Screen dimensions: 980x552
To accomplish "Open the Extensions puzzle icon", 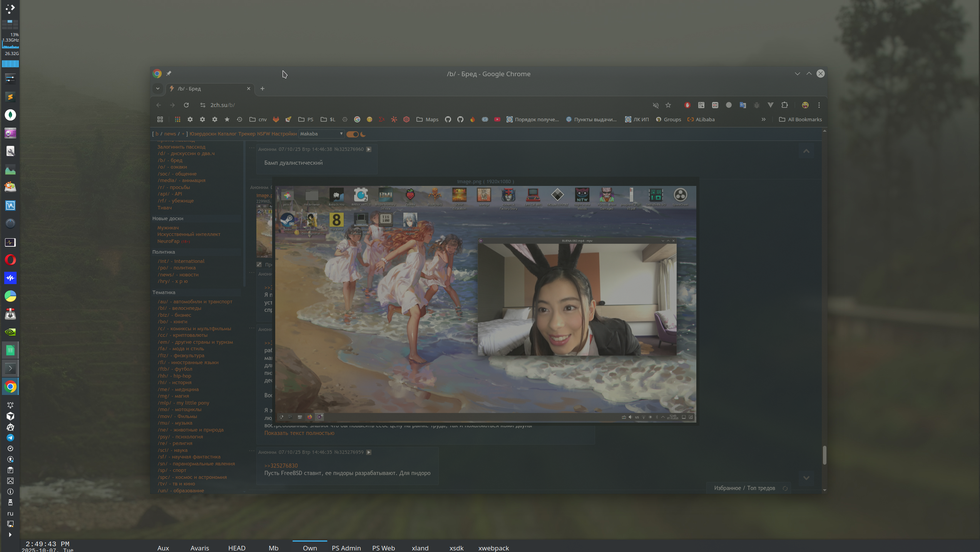I will [x=784, y=105].
